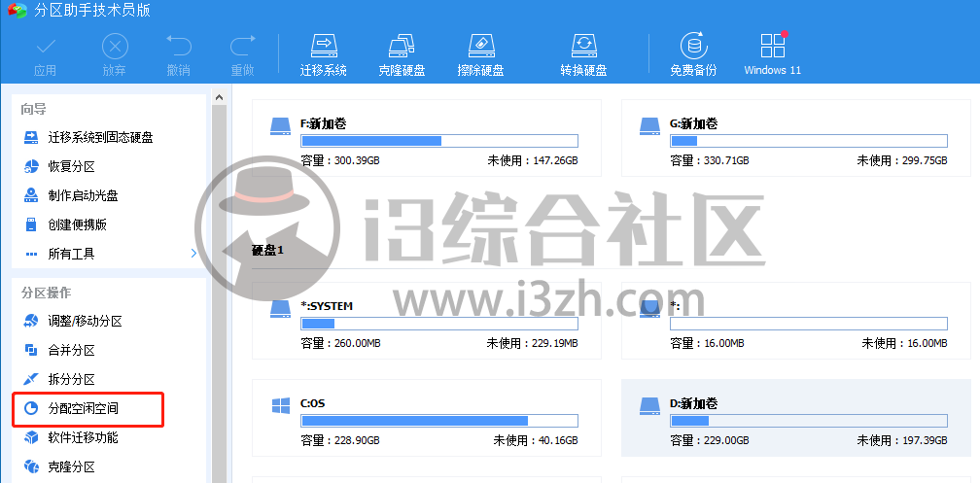The width and height of the screenshot is (980, 483).
Task: Click the 合并分区 sidebar icon
Action: (x=31, y=350)
